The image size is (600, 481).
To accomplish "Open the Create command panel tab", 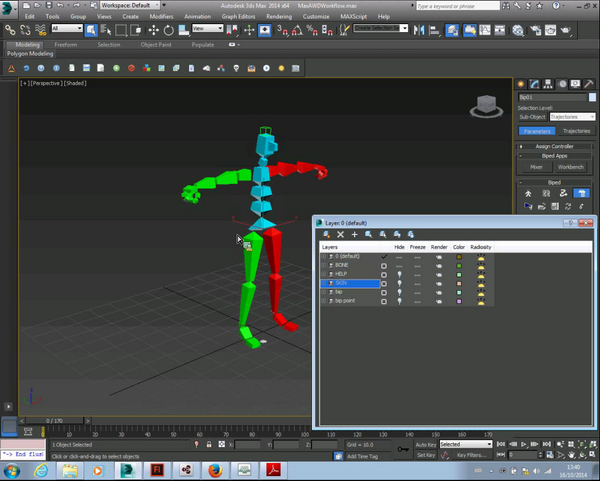I will [521, 84].
